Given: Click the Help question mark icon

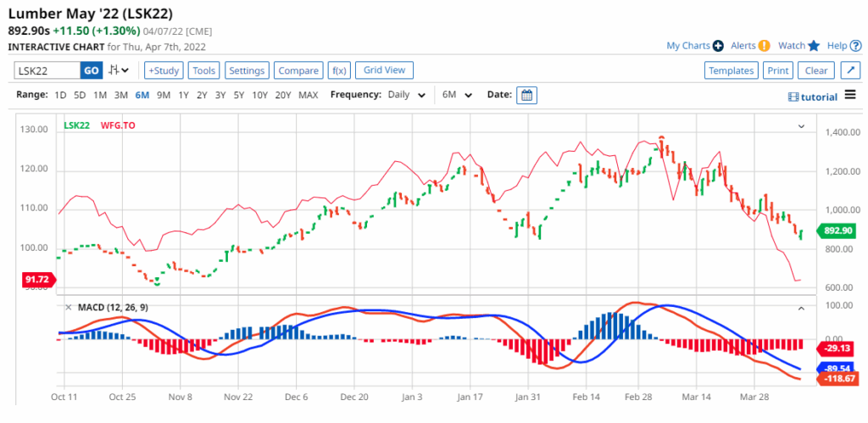Looking at the screenshot, I should [x=855, y=46].
